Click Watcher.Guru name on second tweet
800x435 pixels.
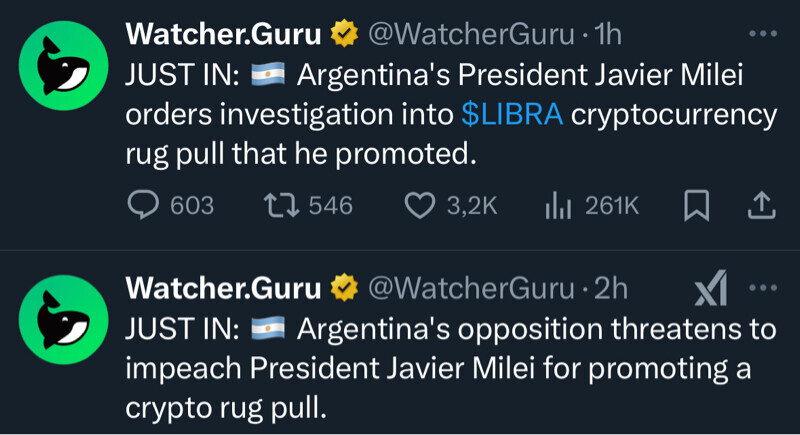coord(223,289)
